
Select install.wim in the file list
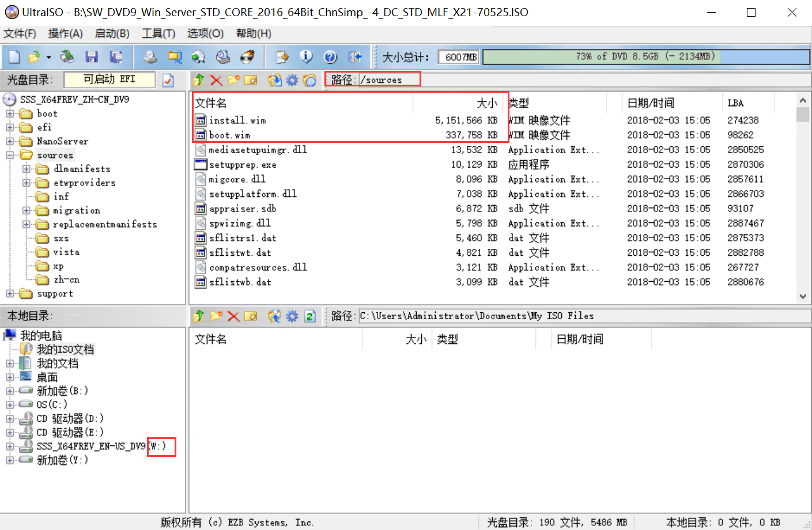237,120
